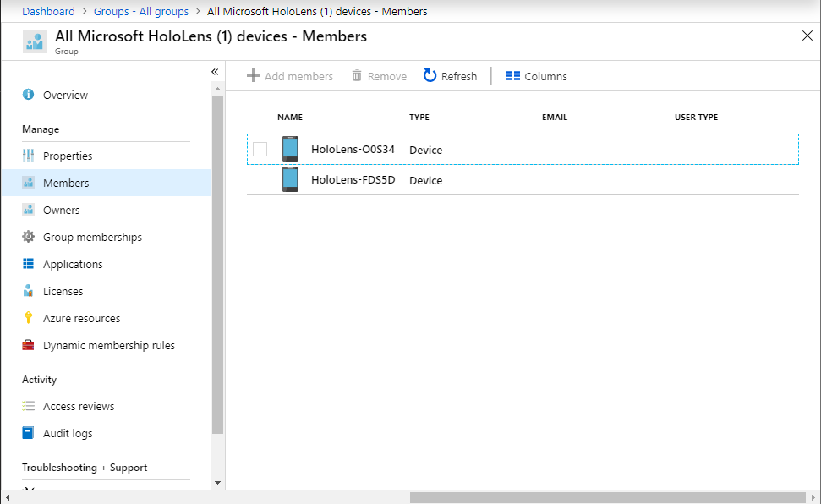
Task: Open Azure resources in the sidebar
Action: click(82, 319)
